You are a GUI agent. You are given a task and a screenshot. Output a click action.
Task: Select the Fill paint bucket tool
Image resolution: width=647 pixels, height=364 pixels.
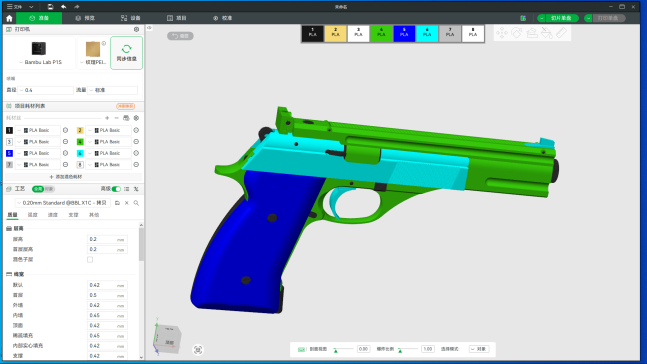click(547, 33)
